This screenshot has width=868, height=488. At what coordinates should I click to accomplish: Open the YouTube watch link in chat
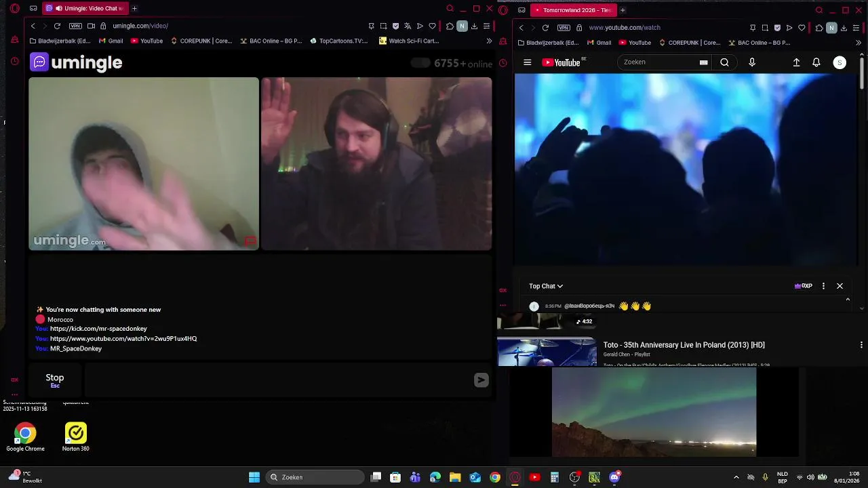click(123, 338)
